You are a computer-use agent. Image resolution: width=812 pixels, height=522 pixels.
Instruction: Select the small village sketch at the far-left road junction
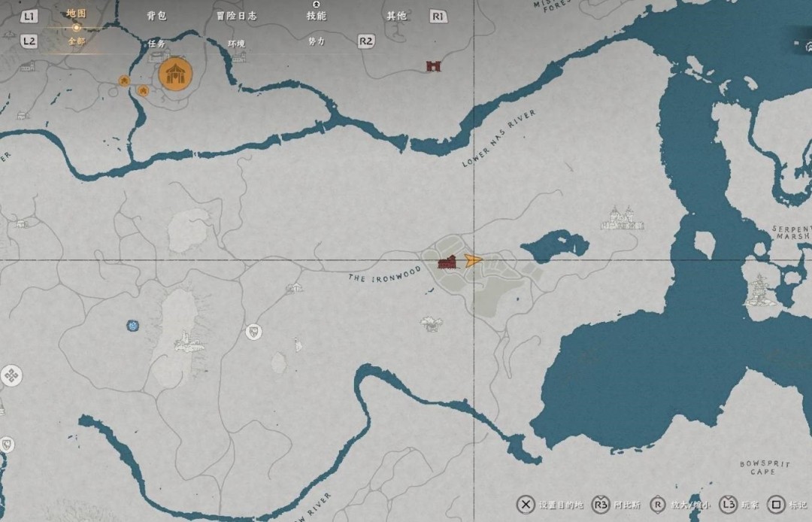click(21, 223)
